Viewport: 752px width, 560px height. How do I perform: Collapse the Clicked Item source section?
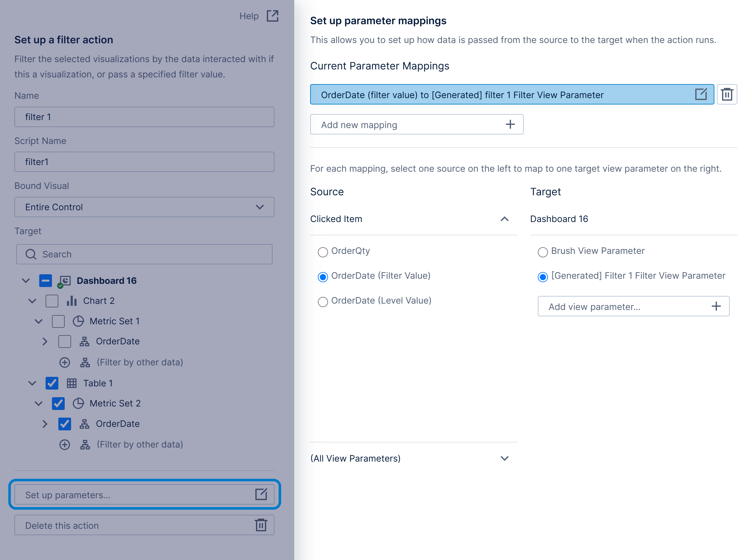(504, 219)
